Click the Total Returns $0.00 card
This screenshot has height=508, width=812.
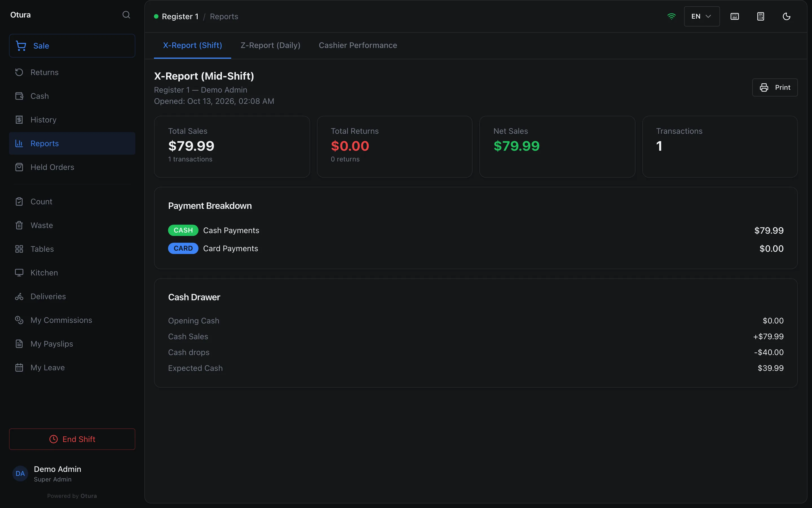pos(395,147)
